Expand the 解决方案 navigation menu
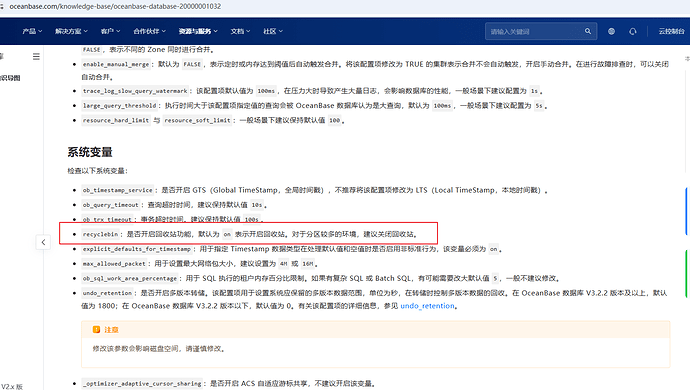The image size is (690, 390). pyautogui.click(x=71, y=31)
